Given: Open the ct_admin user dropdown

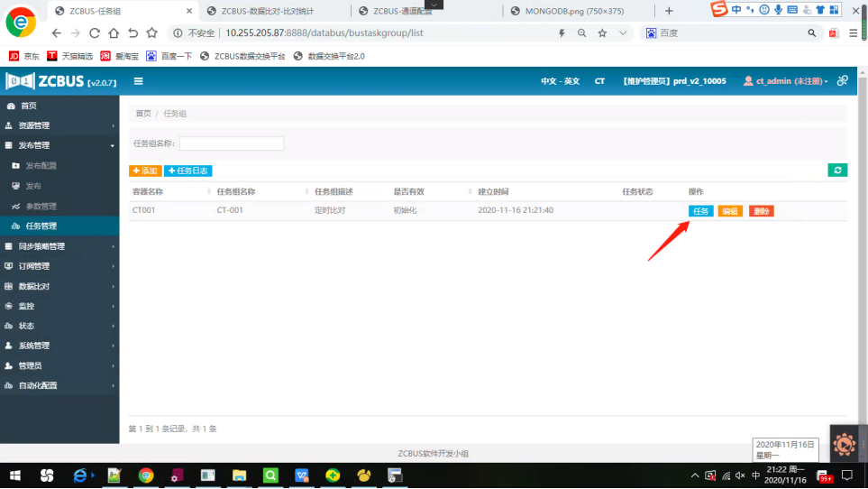Looking at the screenshot, I should (785, 81).
